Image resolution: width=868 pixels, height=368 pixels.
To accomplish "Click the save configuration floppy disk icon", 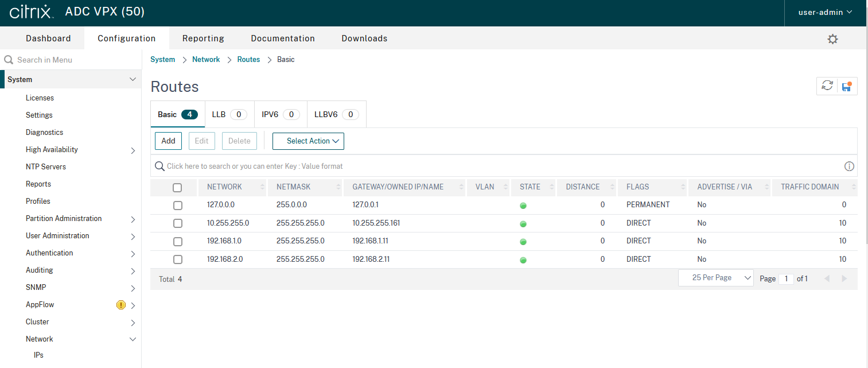I will (847, 86).
